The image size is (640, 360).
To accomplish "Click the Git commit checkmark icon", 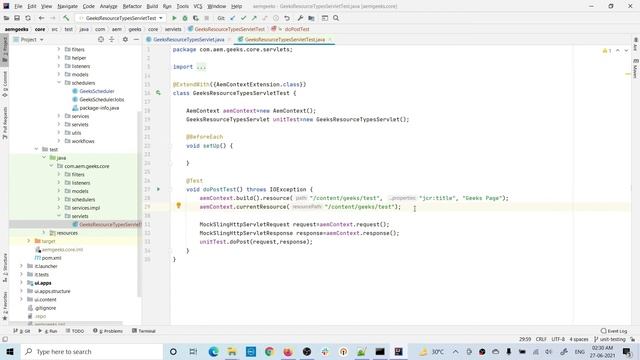I will tap(243, 18).
